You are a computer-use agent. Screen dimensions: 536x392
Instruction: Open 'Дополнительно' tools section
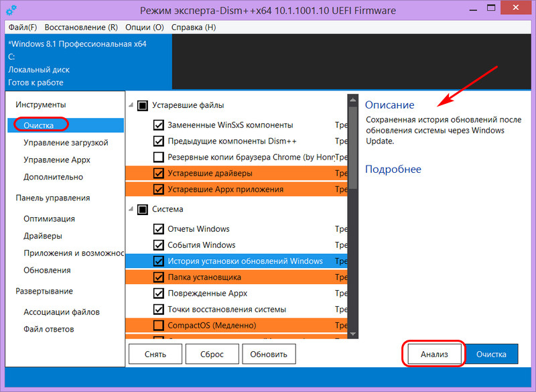point(54,177)
